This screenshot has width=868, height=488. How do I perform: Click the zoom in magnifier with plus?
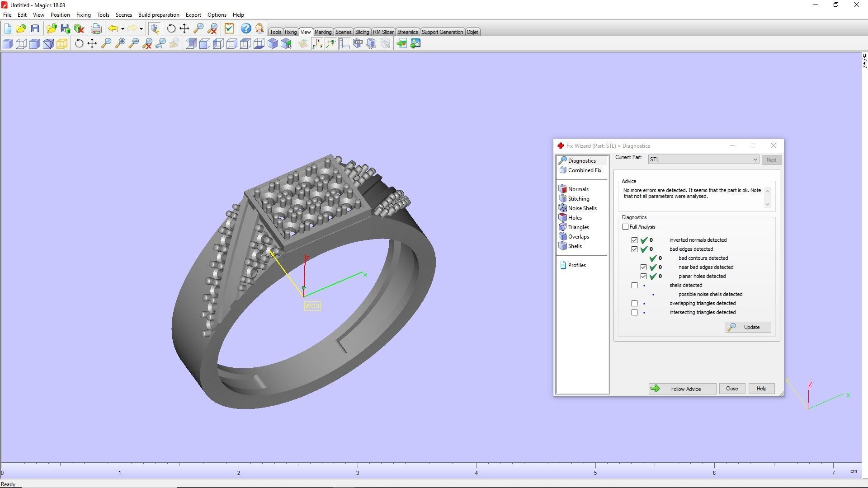coord(120,43)
